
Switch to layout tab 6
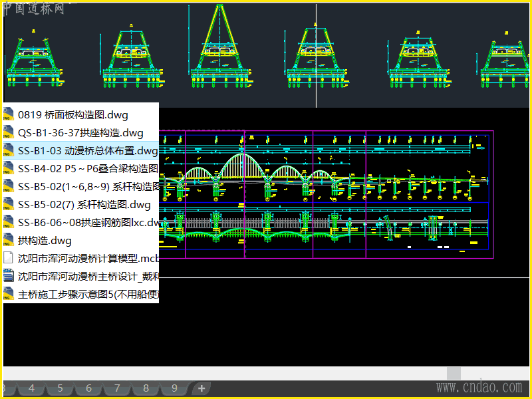pos(88,388)
